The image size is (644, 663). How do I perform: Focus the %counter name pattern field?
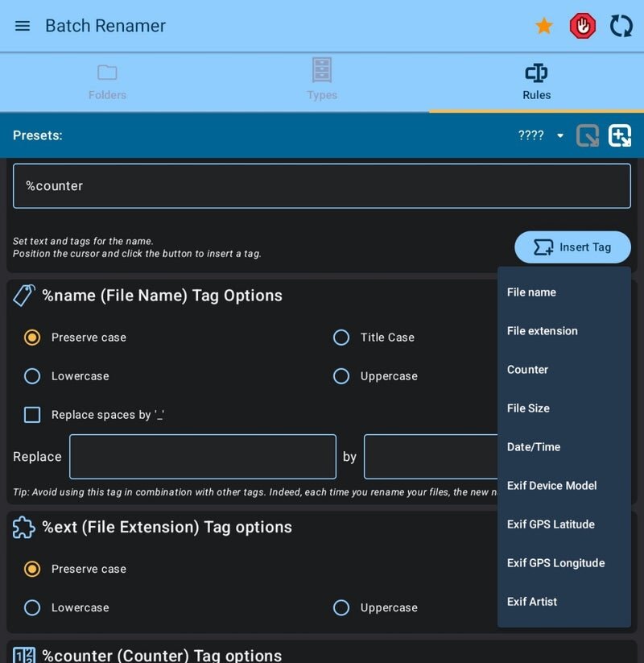pyautogui.click(x=322, y=185)
